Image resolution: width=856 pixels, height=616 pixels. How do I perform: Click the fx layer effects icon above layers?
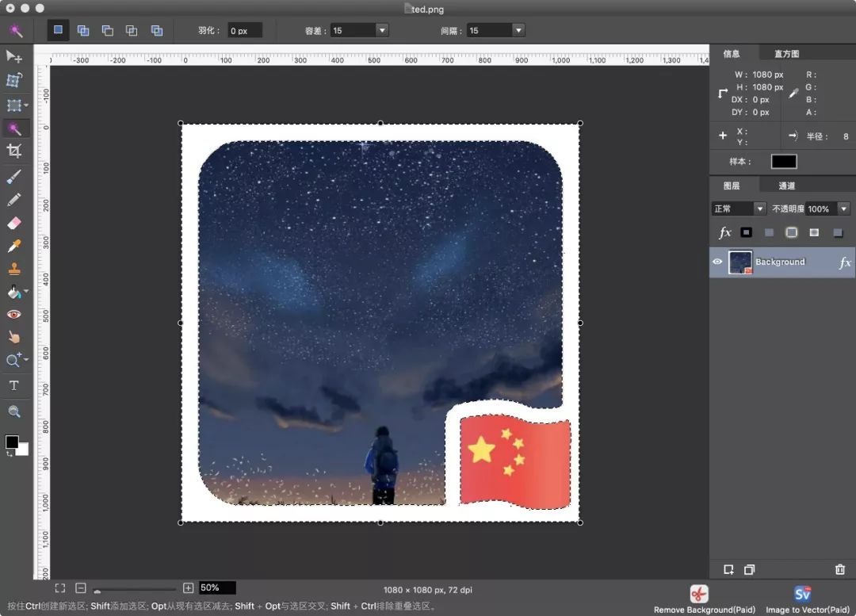(x=725, y=232)
